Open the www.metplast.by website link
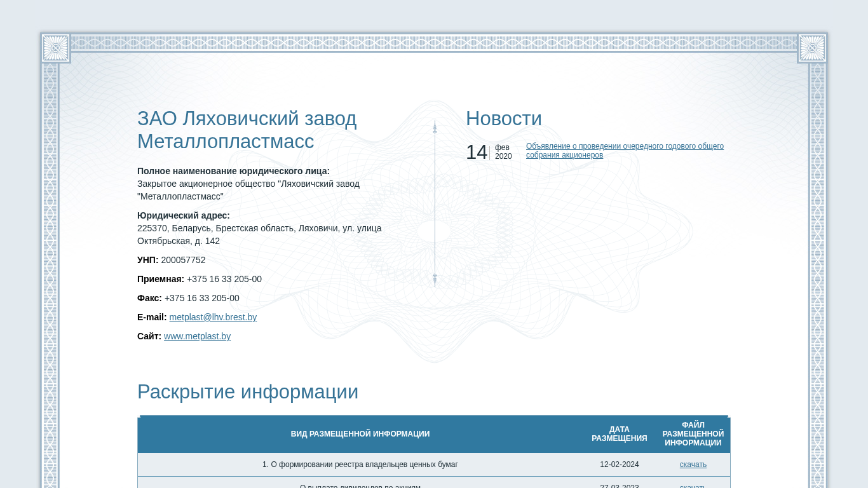The image size is (868, 488). click(x=197, y=336)
